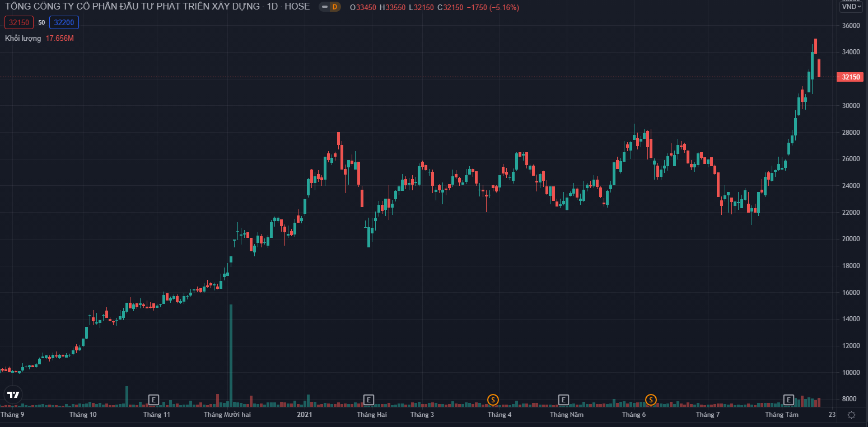This screenshot has width=868, height=427.
Task: Open the VND currency dropdown
Action: (852, 7)
